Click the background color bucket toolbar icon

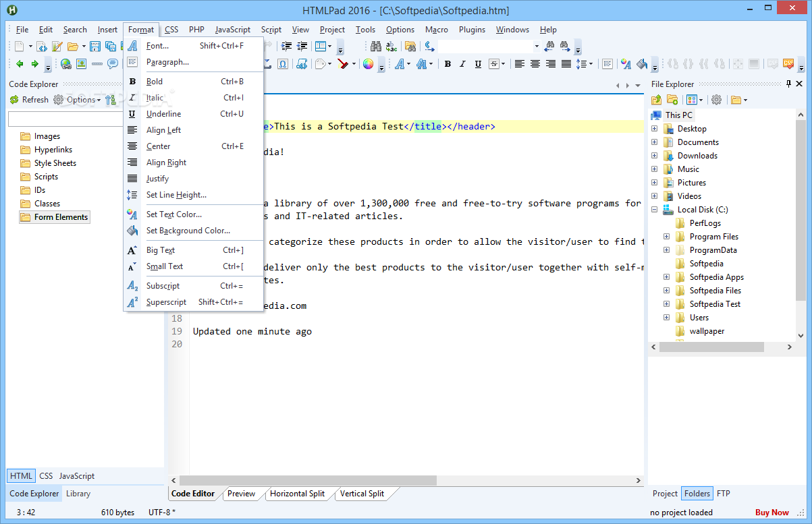pyautogui.click(x=641, y=64)
